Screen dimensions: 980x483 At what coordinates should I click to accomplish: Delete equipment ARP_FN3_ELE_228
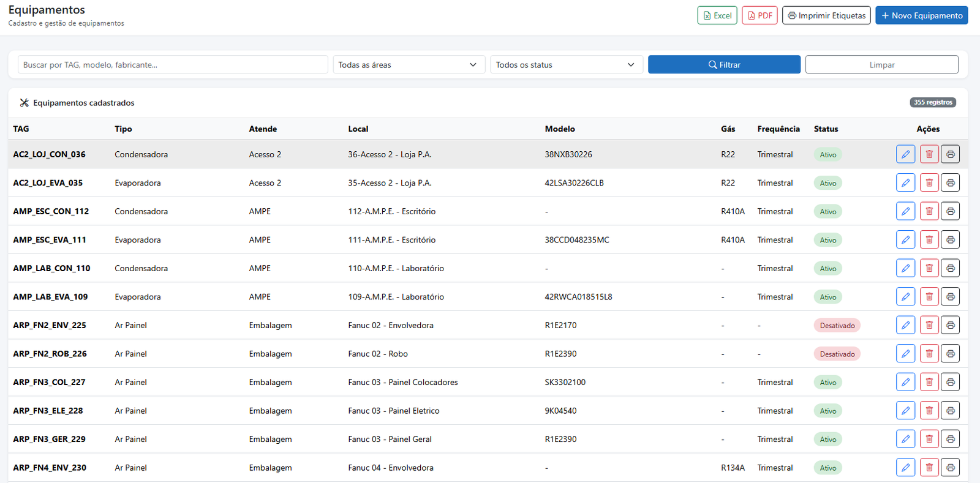pos(929,410)
